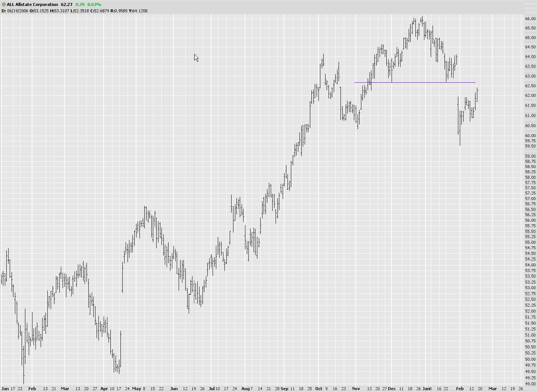Viewport: 537px width, 392px height.
Task: Click the Y:64.1208 cursor price readout
Action: pyautogui.click(x=138, y=11)
